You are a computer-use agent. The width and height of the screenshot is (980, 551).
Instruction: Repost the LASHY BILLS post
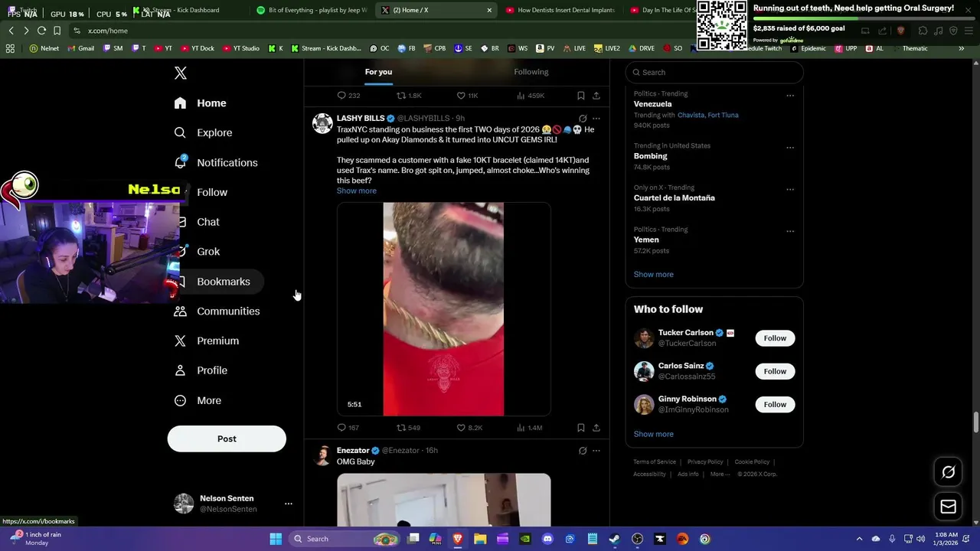click(408, 428)
